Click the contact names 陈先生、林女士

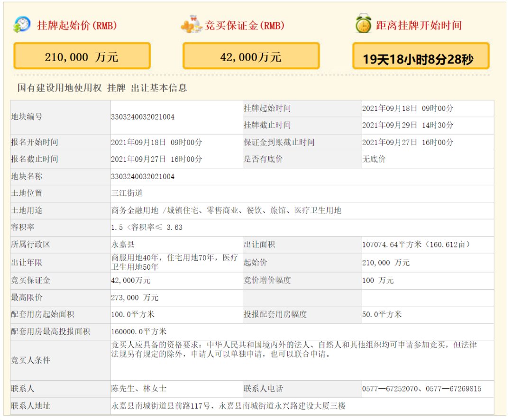pos(139,389)
